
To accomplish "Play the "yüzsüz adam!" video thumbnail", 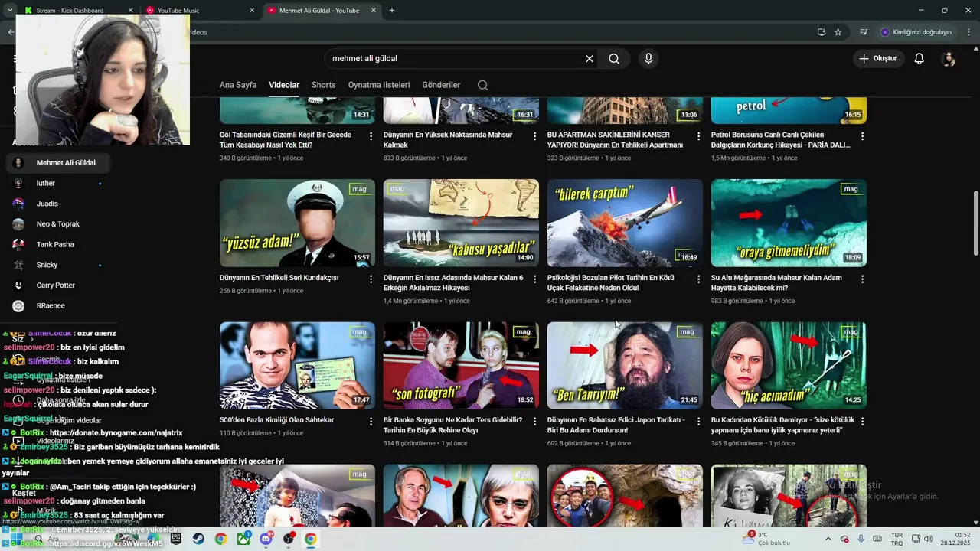I will tap(297, 223).
